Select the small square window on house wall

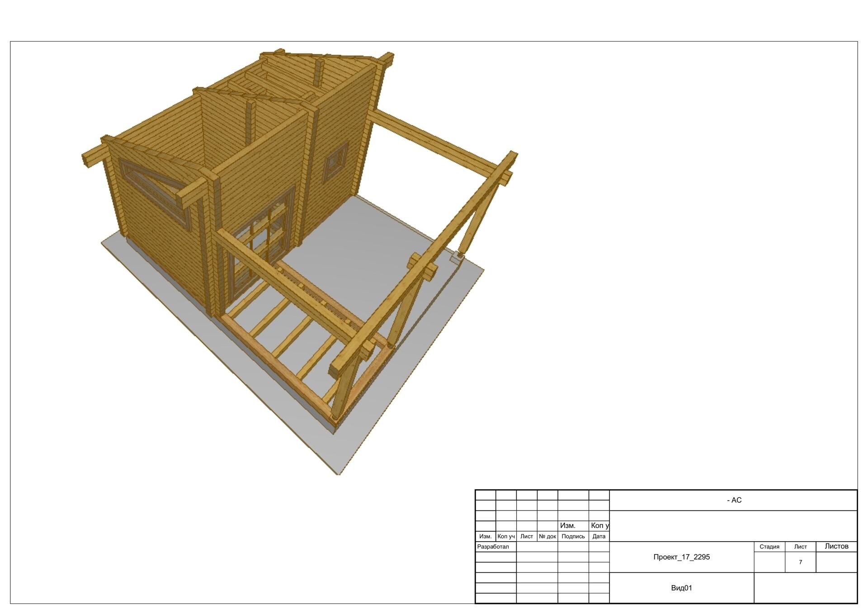click(335, 161)
